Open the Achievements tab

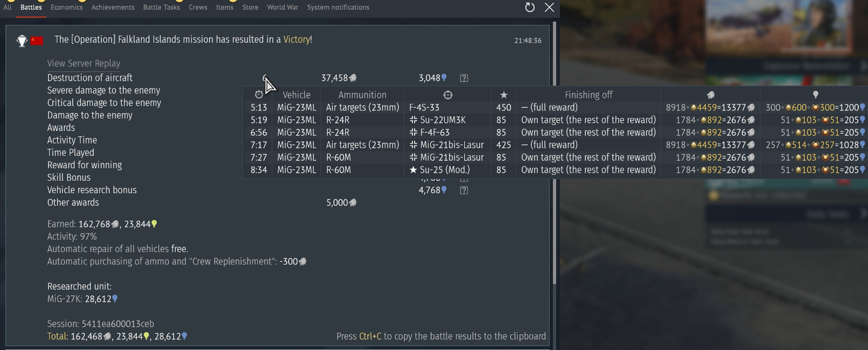click(x=113, y=8)
